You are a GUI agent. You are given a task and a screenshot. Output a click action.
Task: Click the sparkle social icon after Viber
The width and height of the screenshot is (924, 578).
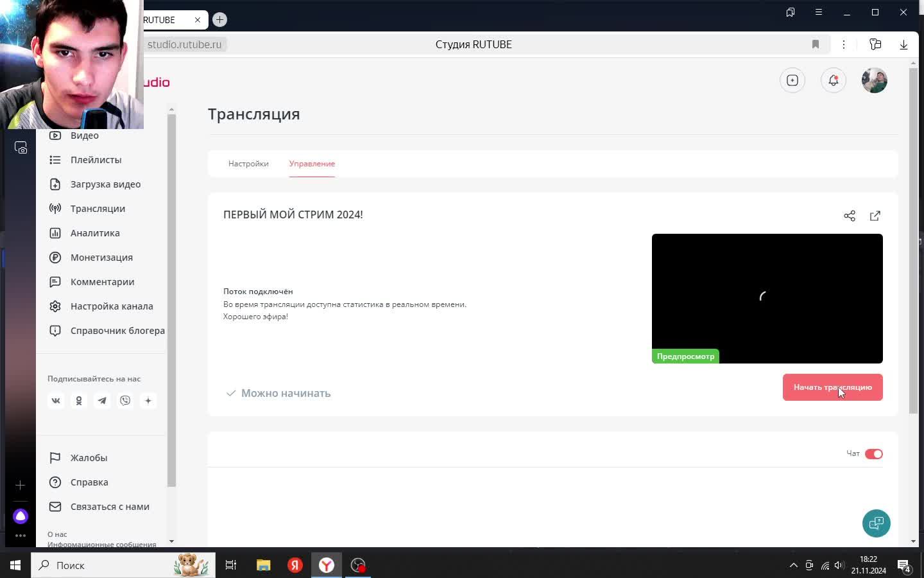[148, 401]
